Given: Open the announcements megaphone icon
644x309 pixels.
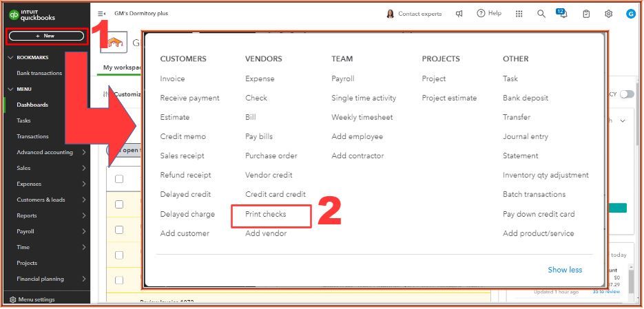Looking at the screenshot, I should [459, 14].
